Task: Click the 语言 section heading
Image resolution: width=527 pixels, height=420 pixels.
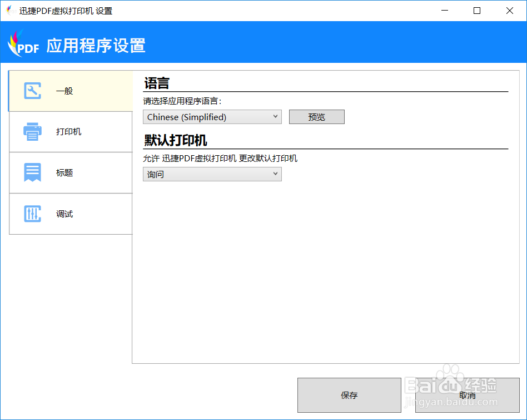Action: (157, 83)
